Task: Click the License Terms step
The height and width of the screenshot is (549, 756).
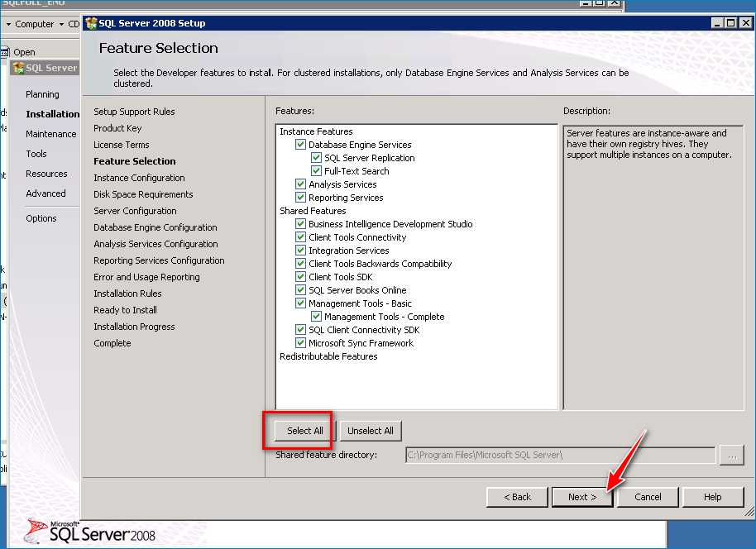Action: [x=121, y=145]
